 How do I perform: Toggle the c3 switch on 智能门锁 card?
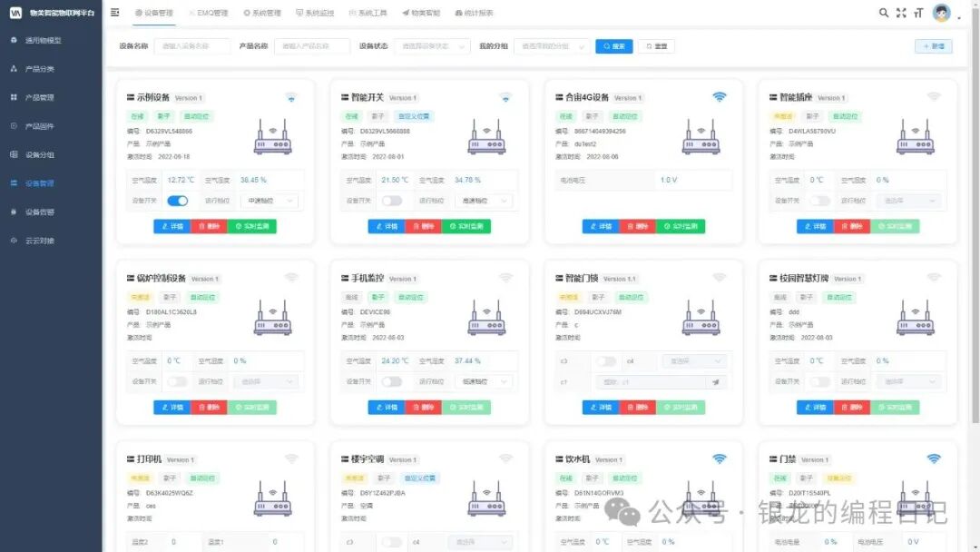[x=605, y=361]
